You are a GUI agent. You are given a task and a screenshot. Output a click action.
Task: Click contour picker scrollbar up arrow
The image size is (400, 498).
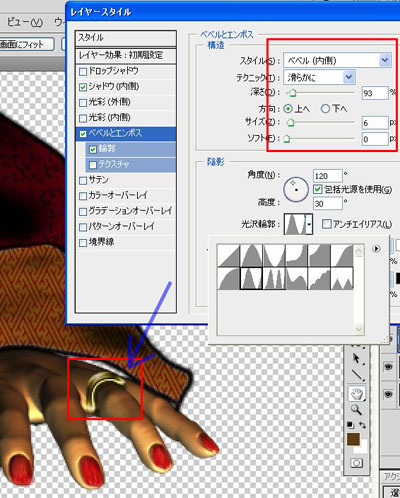359,250
